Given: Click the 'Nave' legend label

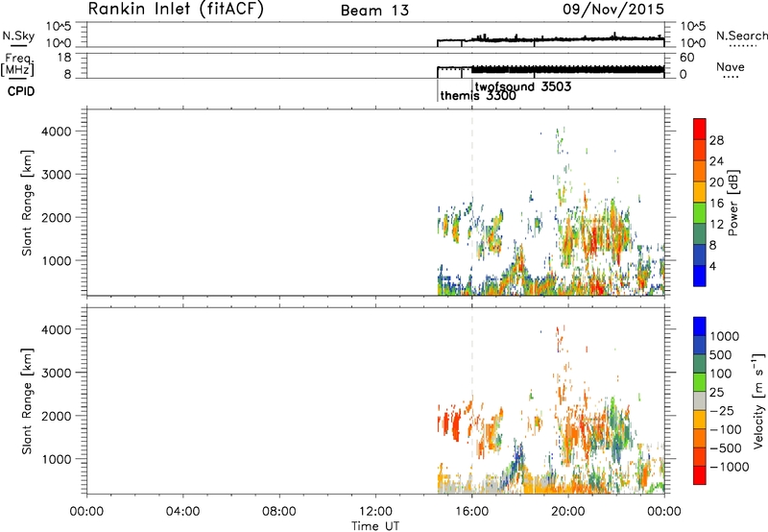Looking at the screenshot, I should point(731,67).
